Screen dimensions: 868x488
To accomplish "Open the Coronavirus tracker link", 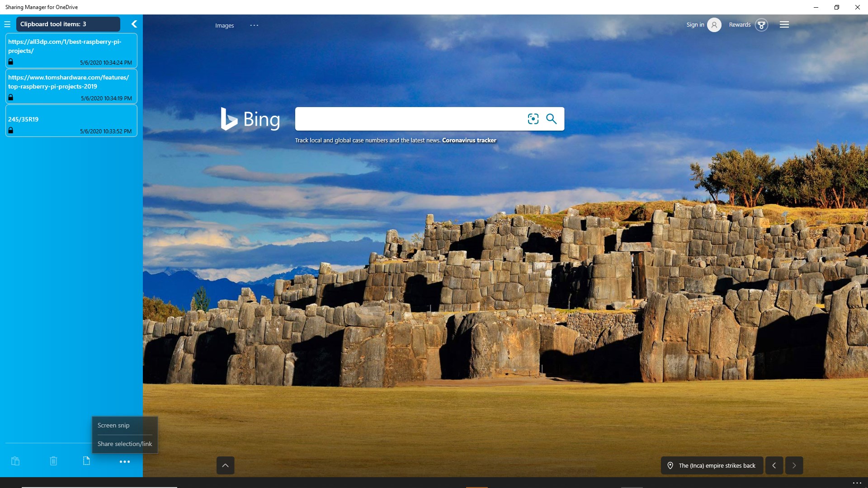I will click(x=469, y=141).
